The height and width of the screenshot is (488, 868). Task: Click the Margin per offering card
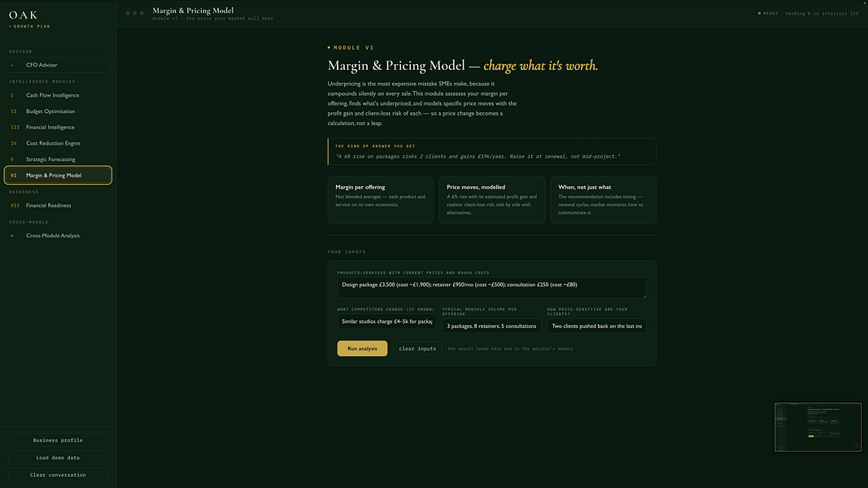380,200
